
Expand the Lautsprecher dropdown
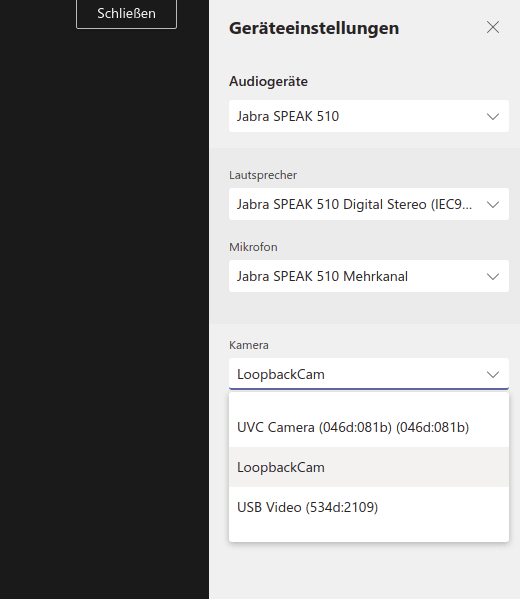click(369, 204)
